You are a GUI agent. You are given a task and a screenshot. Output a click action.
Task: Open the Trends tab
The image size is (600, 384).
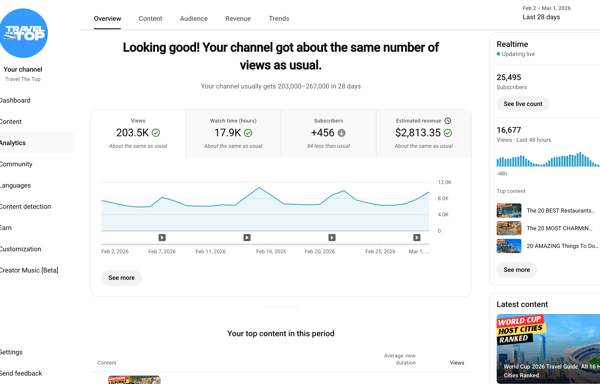pos(279,18)
